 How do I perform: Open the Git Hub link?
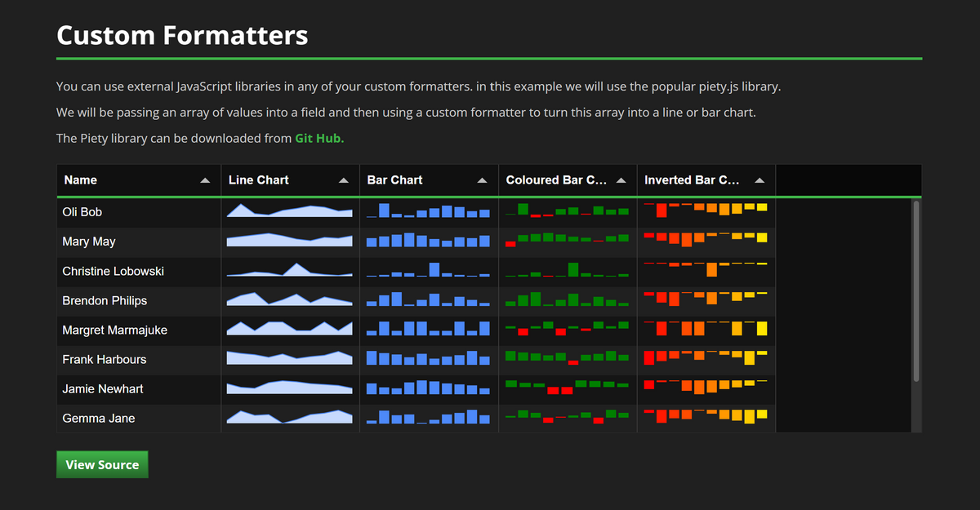coord(319,139)
